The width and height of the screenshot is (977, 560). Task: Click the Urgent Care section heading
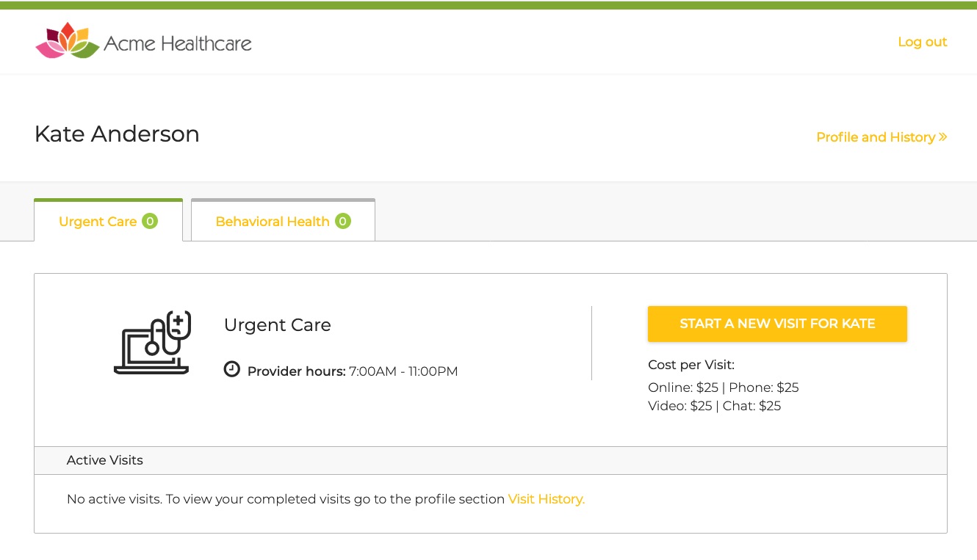[277, 325]
